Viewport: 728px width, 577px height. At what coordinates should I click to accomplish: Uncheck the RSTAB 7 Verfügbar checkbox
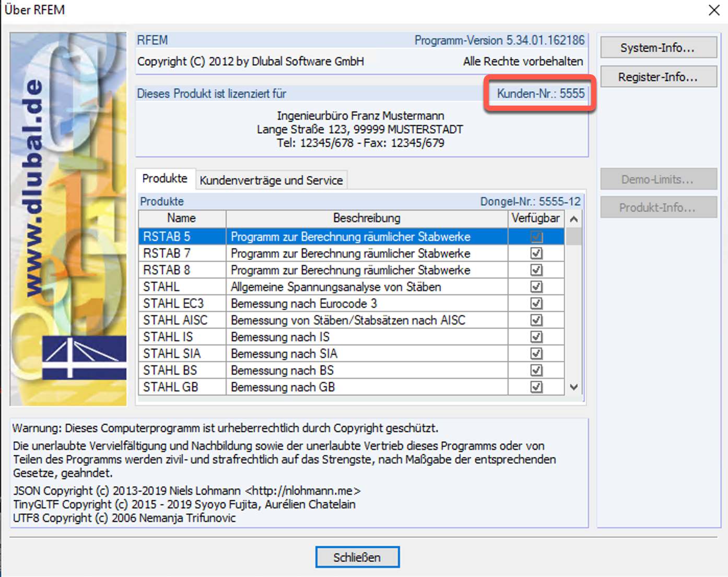tap(536, 253)
